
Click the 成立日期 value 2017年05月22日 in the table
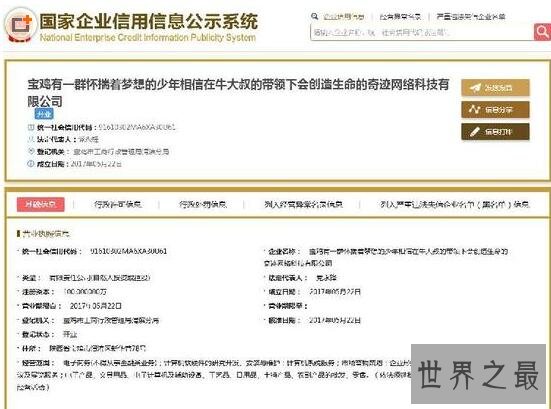coord(335,292)
